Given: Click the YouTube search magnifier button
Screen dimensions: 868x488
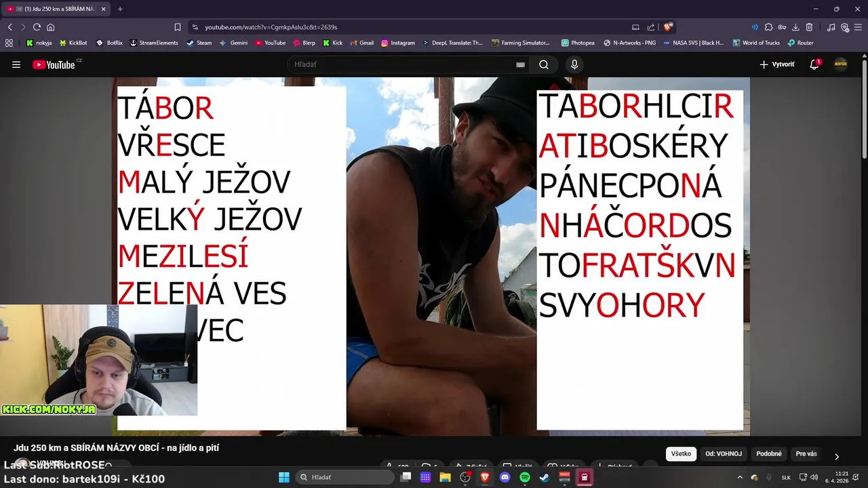Looking at the screenshot, I should pyautogui.click(x=544, y=64).
